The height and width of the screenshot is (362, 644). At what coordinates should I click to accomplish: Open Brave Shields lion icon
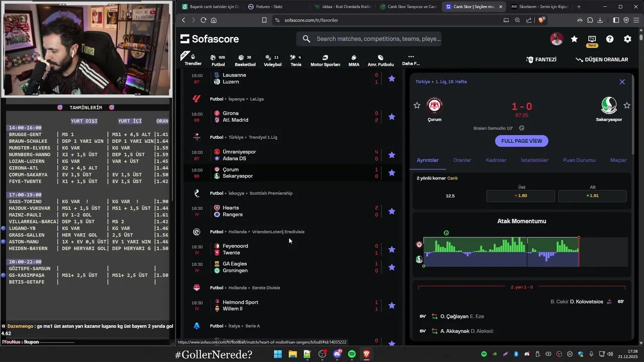(541, 20)
